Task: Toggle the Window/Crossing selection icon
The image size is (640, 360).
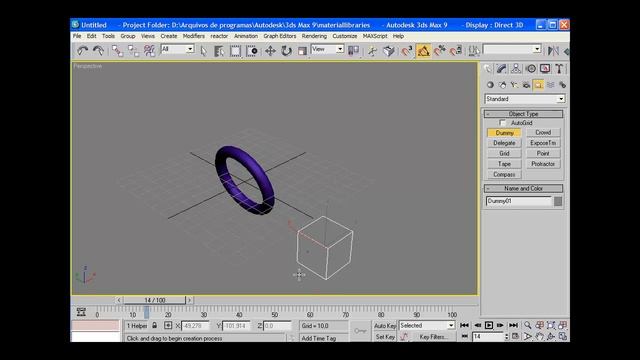Action: click(252, 51)
